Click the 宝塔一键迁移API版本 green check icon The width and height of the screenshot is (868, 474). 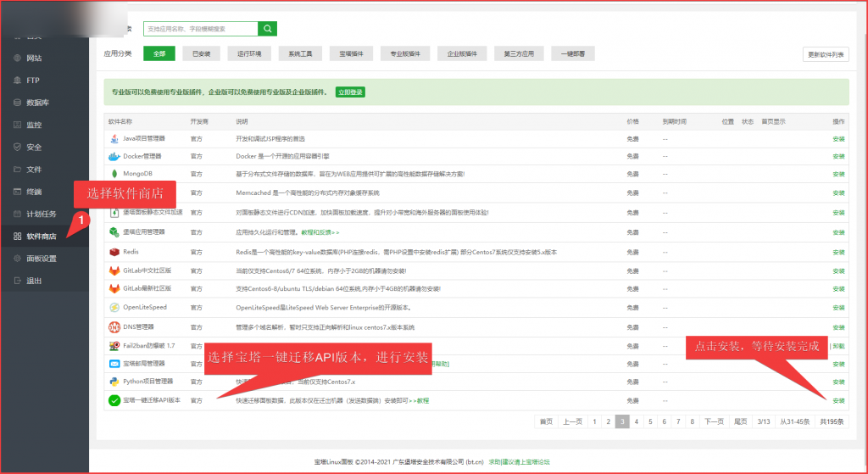tap(114, 400)
